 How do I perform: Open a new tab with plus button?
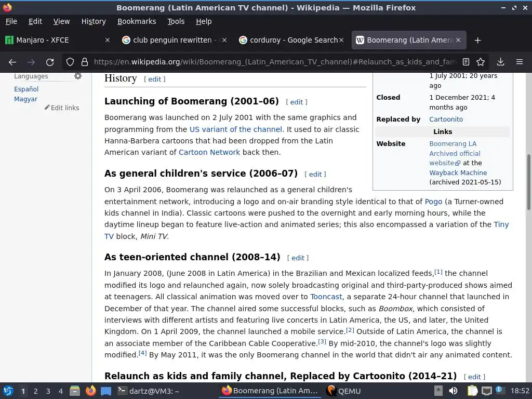[478, 41]
